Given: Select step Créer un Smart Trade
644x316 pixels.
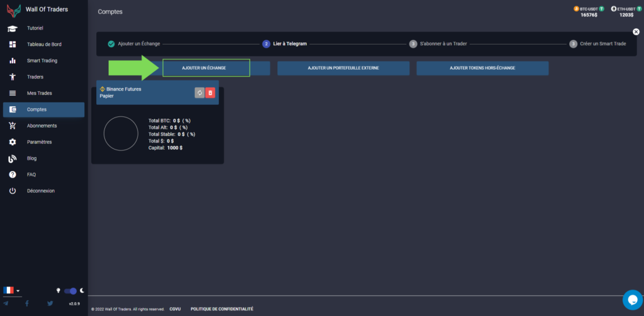Looking at the screenshot, I should pyautogui.click(x=598, y=44).
